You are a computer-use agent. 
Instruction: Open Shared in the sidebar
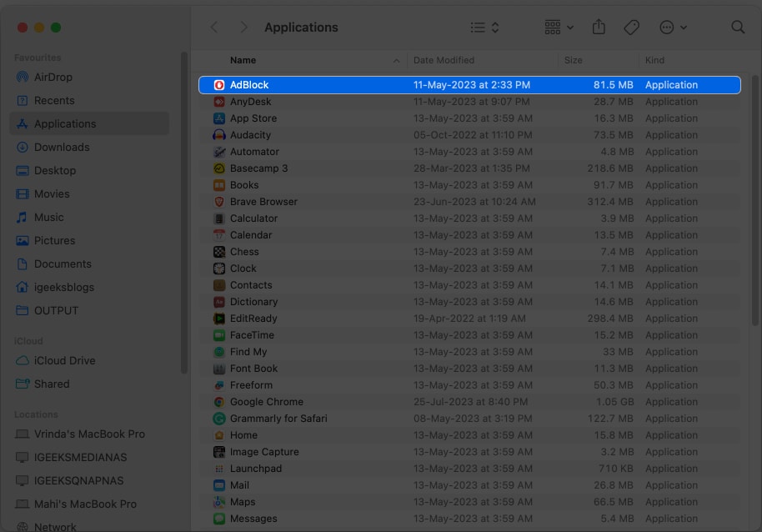coord(89,384)
